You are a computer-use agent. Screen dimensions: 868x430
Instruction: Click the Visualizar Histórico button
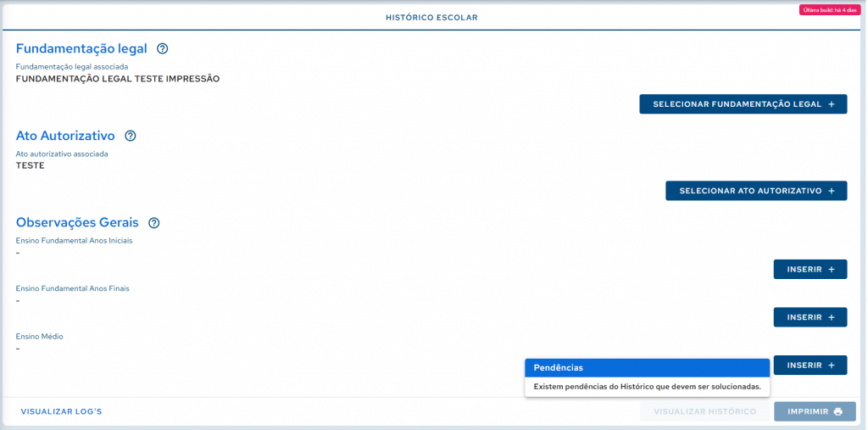pyautogui.click(x=704, y=411)
